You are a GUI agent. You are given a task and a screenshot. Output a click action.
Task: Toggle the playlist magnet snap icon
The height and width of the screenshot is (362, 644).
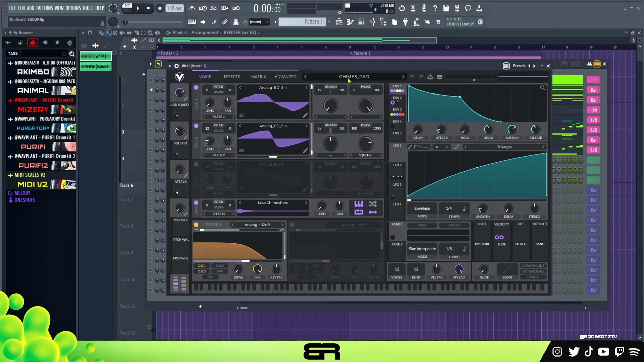[90, 33]
